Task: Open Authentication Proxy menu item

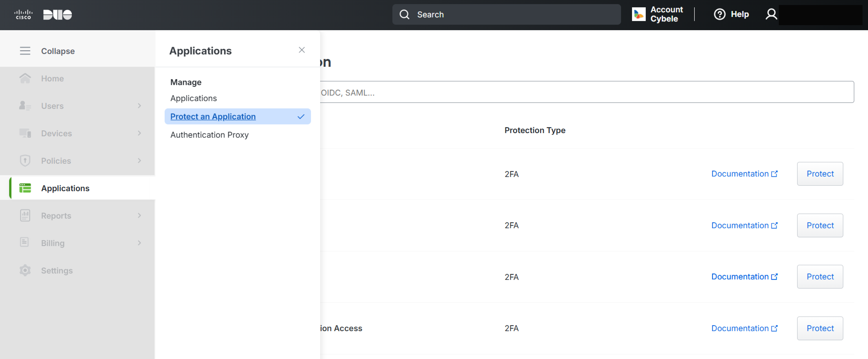Action: 210,135
